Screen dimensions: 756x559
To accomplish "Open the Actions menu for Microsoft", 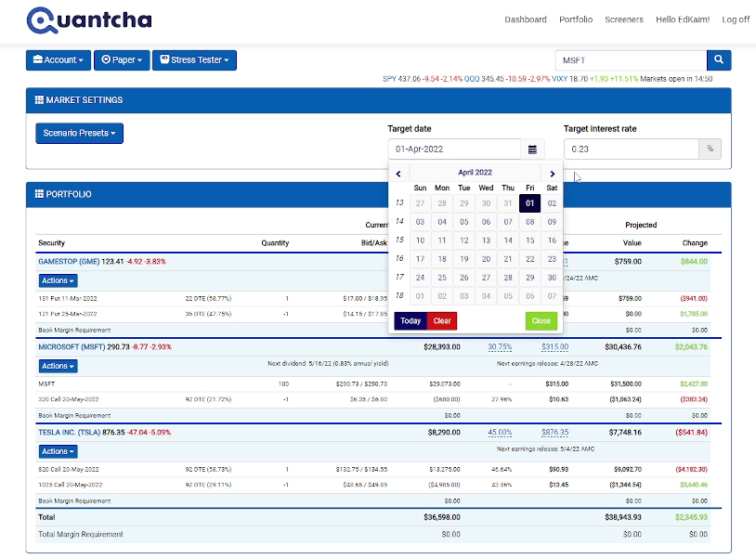I will [58, 366].
